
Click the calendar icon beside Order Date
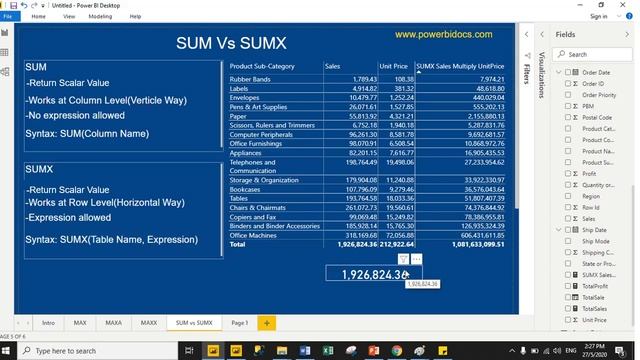[x=575, y=72]
